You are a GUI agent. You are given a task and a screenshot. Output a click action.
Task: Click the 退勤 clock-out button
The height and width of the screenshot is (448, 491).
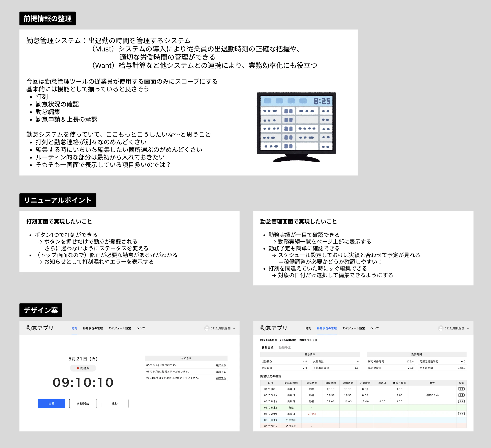pyautogui.click(x=115, y=403)
